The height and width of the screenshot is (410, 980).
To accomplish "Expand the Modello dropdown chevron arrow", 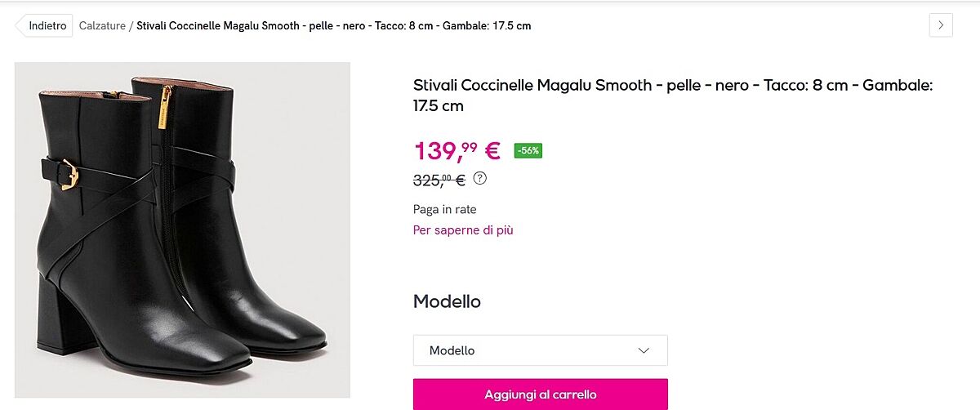I will [644, 350].
